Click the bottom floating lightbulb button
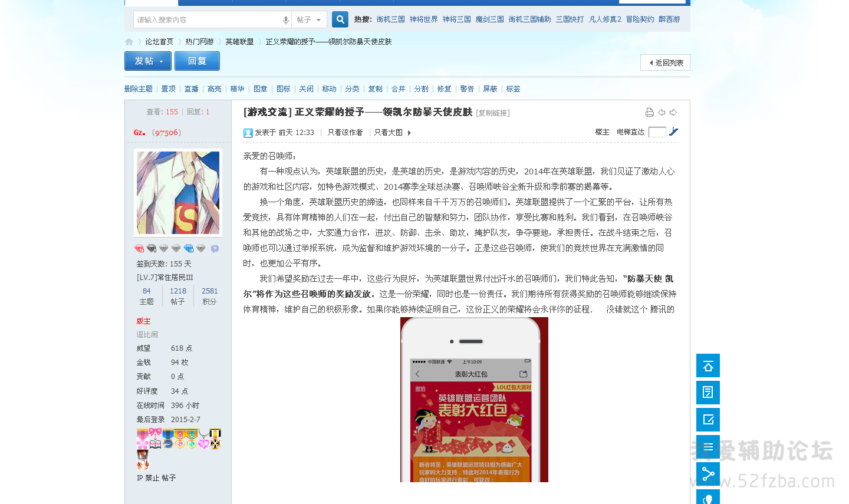 click(708, 497)
